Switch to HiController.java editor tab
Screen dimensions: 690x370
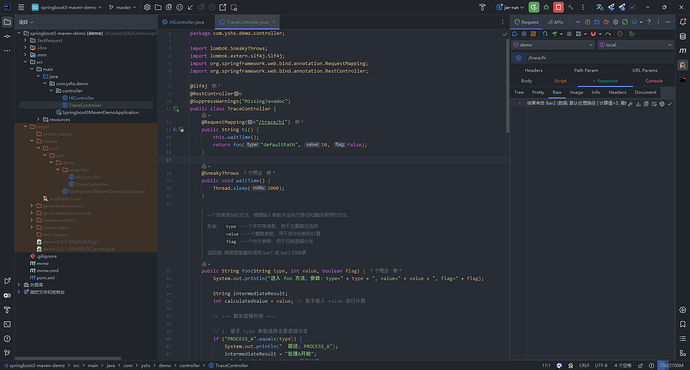click(x=183, y=22)
